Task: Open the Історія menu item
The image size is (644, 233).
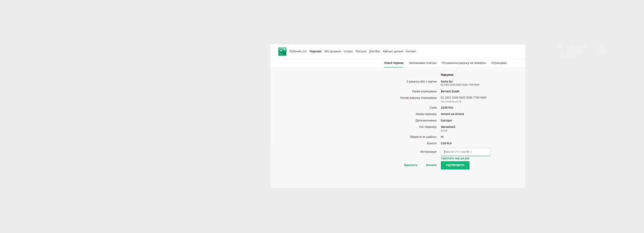Action: pos(348,52)
